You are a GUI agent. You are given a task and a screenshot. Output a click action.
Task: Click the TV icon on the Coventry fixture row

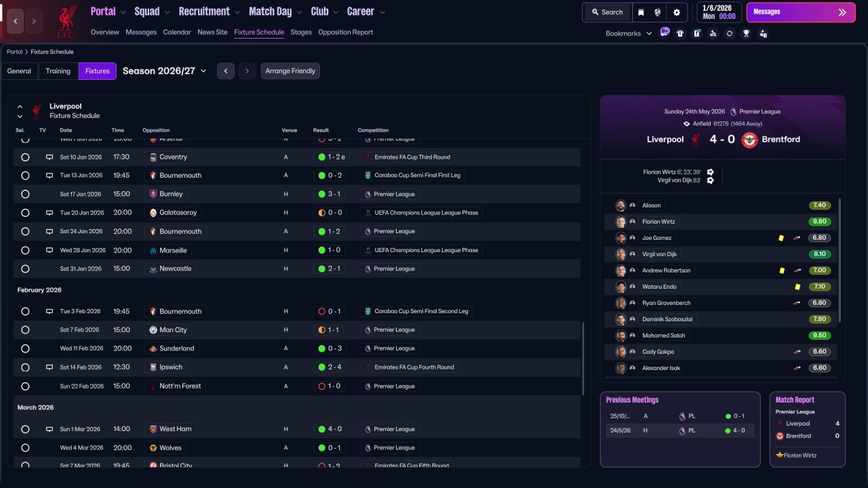tap(49, 157)
